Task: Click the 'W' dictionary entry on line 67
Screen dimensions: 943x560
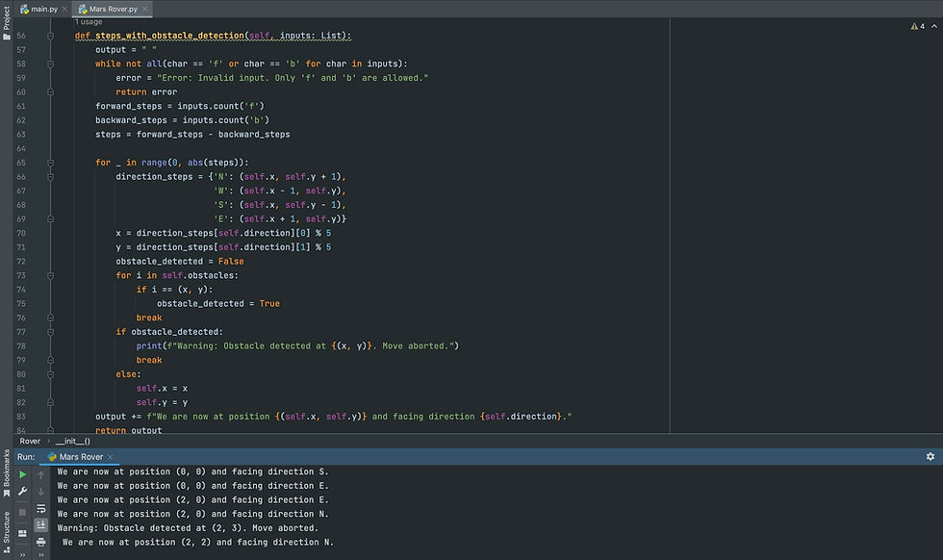Action: [280, 191]
